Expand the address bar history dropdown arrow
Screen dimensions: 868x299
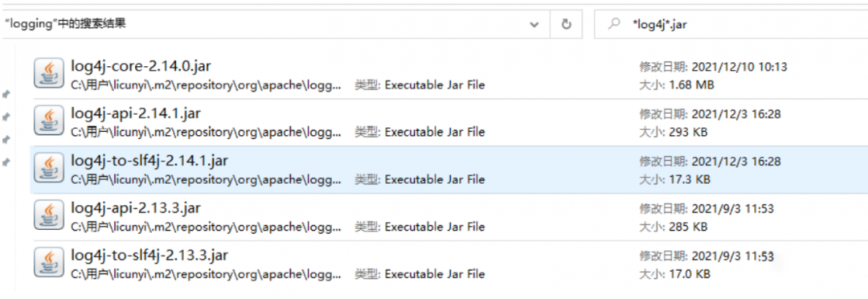pos(534,24)
